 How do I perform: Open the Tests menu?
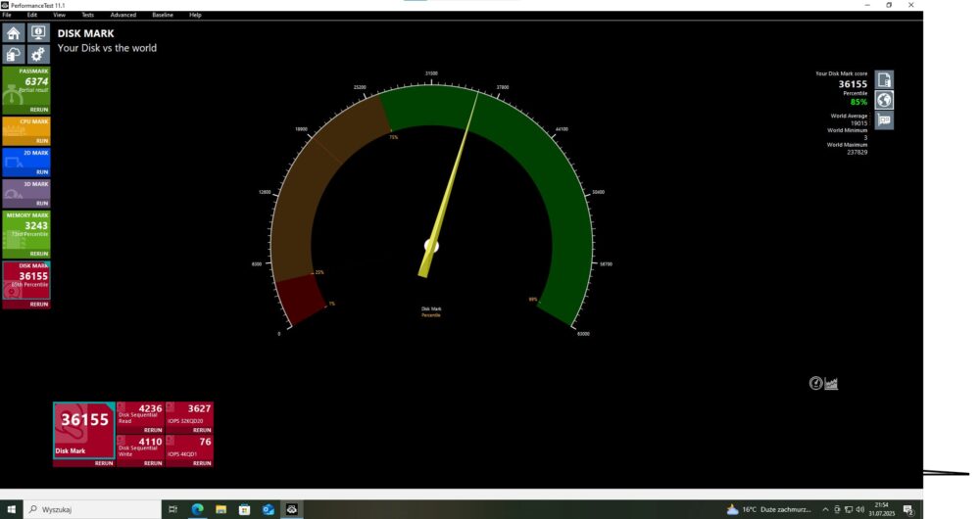click(88, 15)
